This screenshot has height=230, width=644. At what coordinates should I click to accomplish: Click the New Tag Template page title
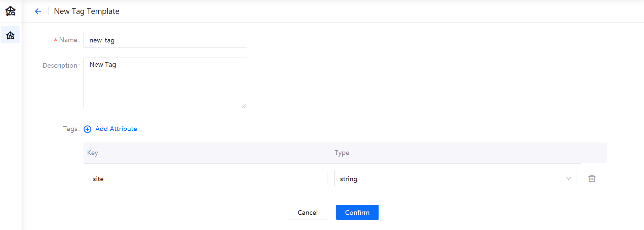click(87, 11)
